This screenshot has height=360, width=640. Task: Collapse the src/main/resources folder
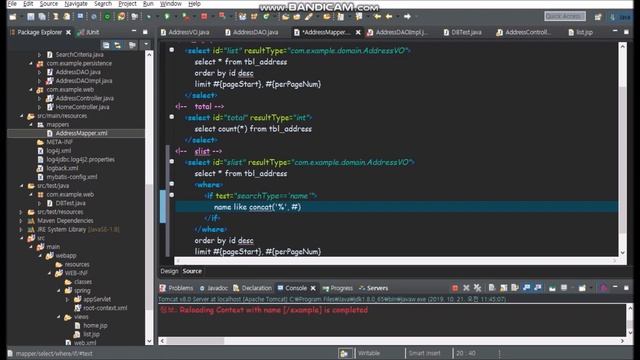point(22,116)
